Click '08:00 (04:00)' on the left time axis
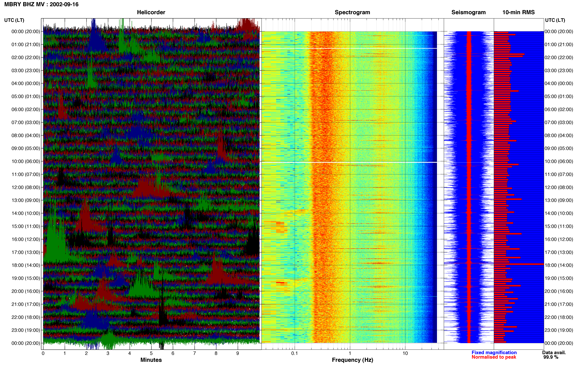Viewport: 588px width, 368px height. (26, 135)
